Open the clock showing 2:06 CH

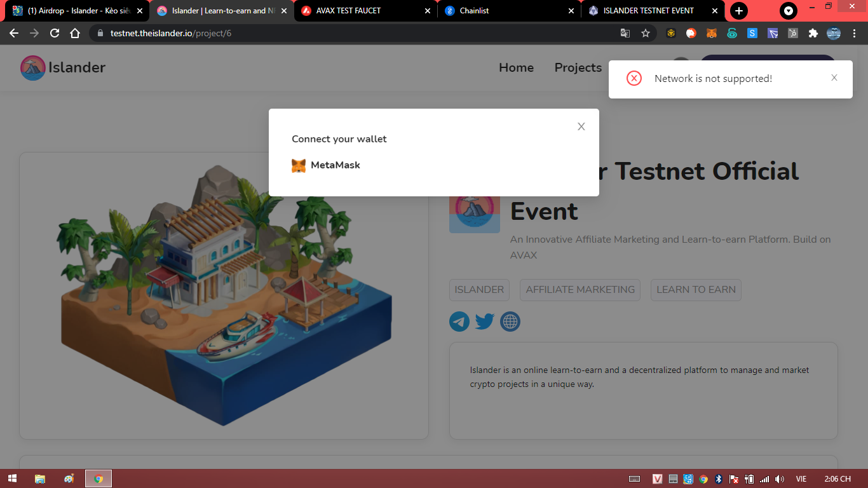coord(837,479)
